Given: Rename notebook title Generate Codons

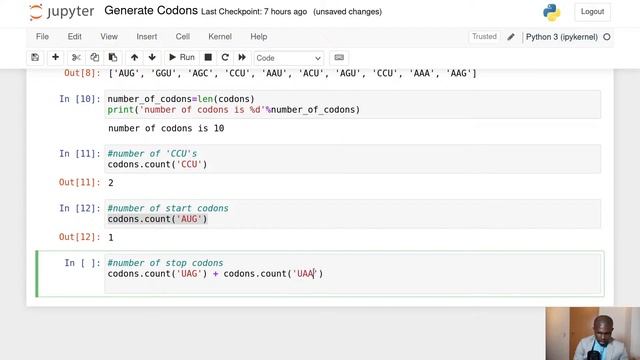Looking at the screenshot, I should (151, 11).
